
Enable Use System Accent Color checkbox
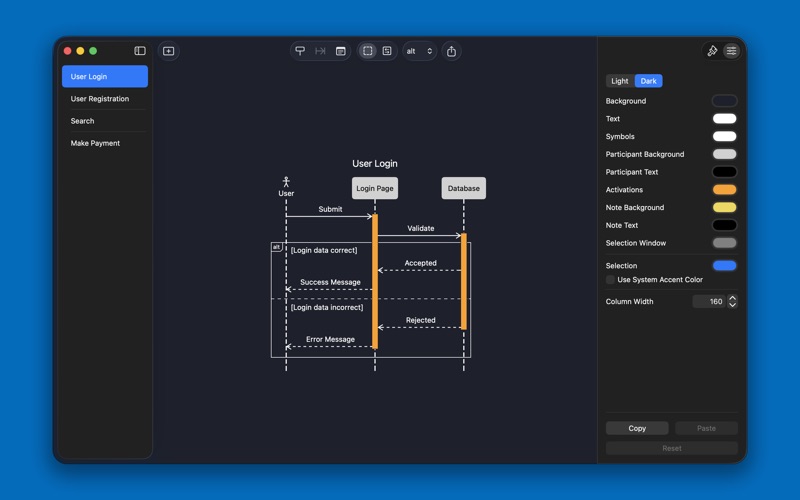pyautogui.click(x=610, y=280)
